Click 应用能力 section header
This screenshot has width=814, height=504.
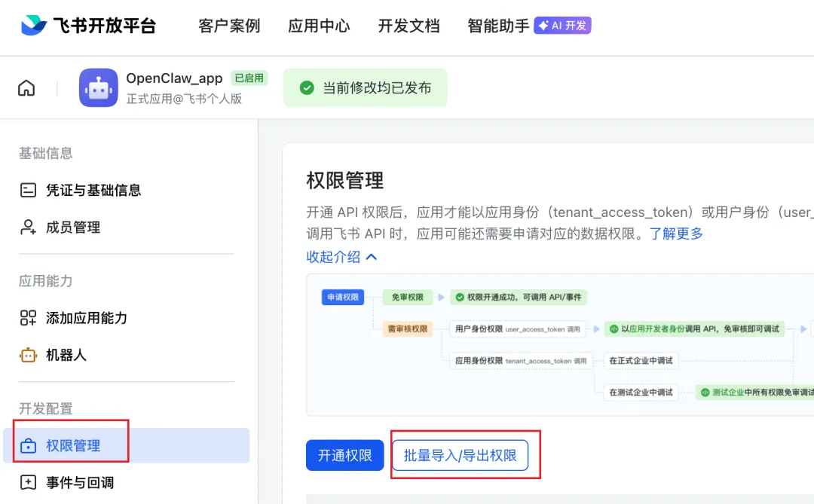point(46,281)
